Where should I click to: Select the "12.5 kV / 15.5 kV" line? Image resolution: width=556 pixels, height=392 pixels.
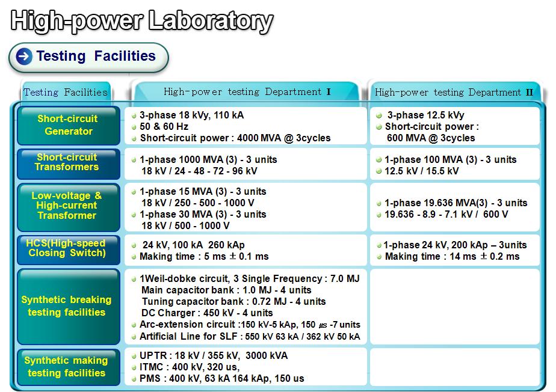click(422, 171)
